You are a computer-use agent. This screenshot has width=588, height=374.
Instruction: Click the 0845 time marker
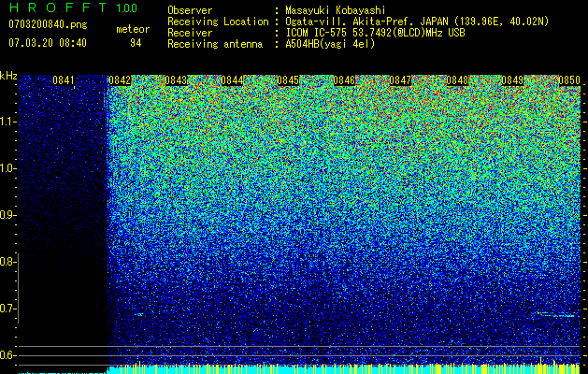[288, 80]
